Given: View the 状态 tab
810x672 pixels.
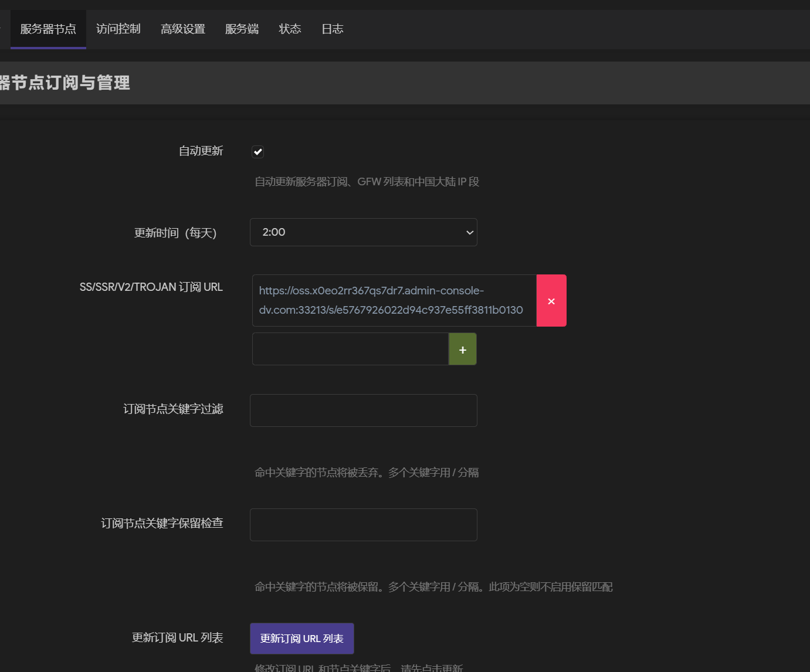Looking at the screenshot, I should tap(290, 29).
